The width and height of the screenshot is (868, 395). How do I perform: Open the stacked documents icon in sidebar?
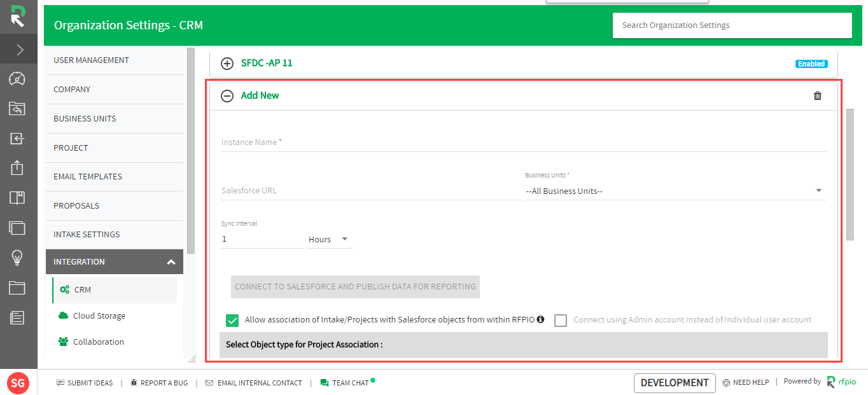click(x=17, y=228)
